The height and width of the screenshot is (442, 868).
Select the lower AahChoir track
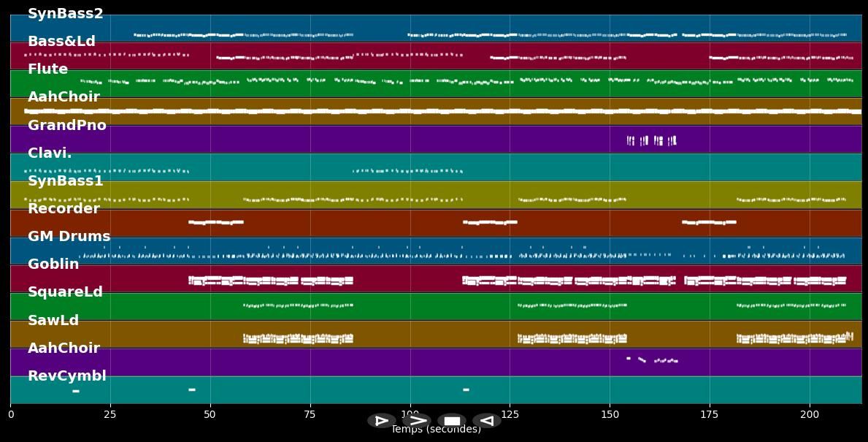(63, 348)
